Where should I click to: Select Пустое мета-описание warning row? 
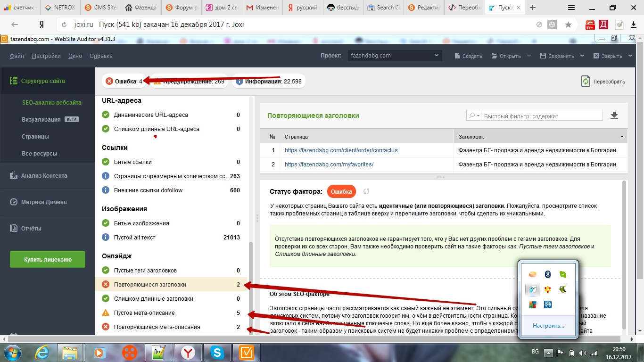[x=144, y=313]
